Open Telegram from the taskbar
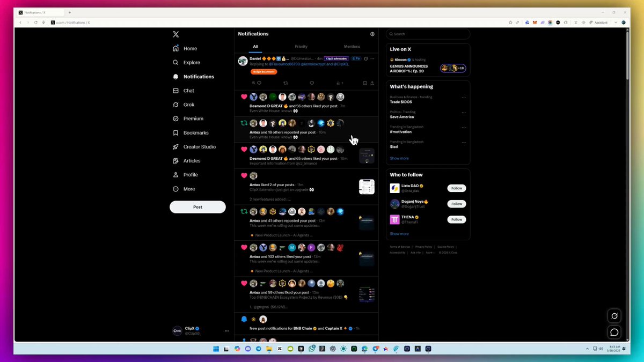The width and height of the screenshot is (644, 362). pos(259,349)
